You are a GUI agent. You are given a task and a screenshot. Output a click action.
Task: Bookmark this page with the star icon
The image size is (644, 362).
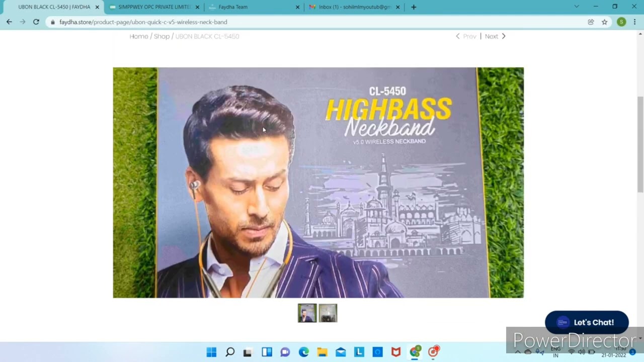[604, 22]
